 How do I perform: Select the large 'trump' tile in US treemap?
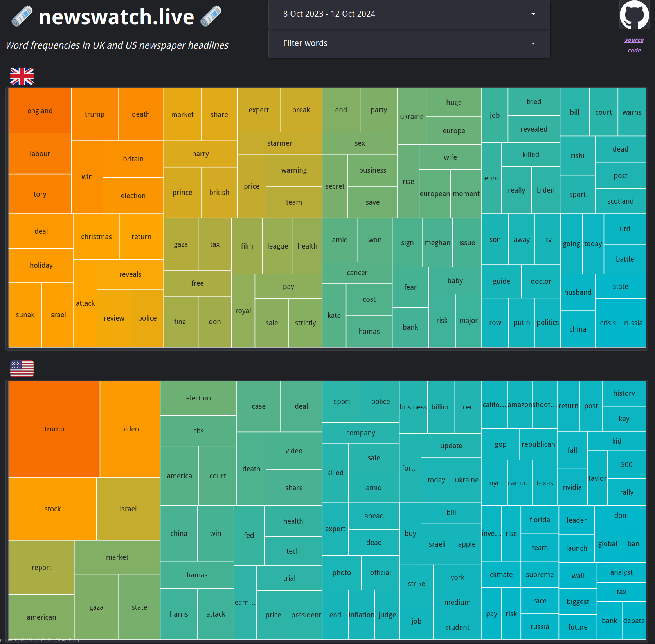click(x=54, y=429)
